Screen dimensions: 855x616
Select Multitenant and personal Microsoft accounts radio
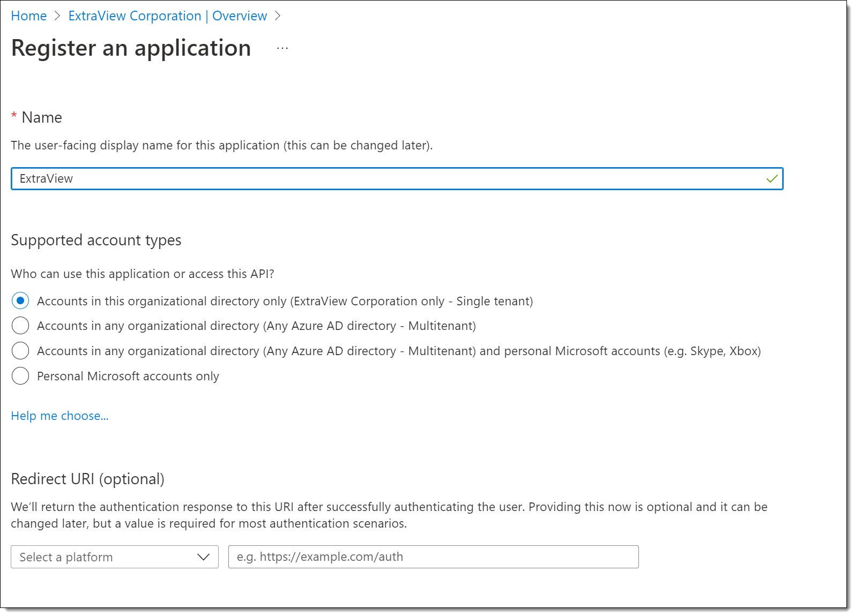pos(20,351)
